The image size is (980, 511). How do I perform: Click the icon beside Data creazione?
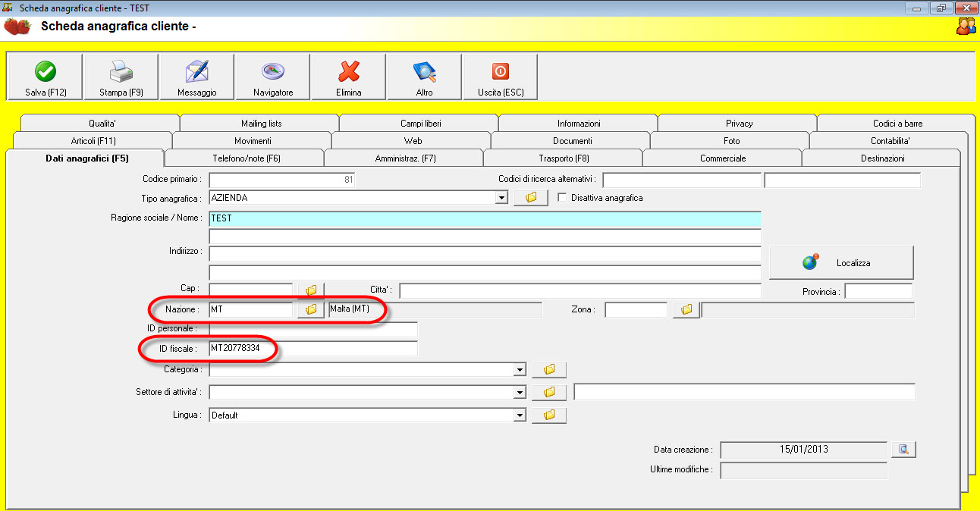tap(903, 450)
